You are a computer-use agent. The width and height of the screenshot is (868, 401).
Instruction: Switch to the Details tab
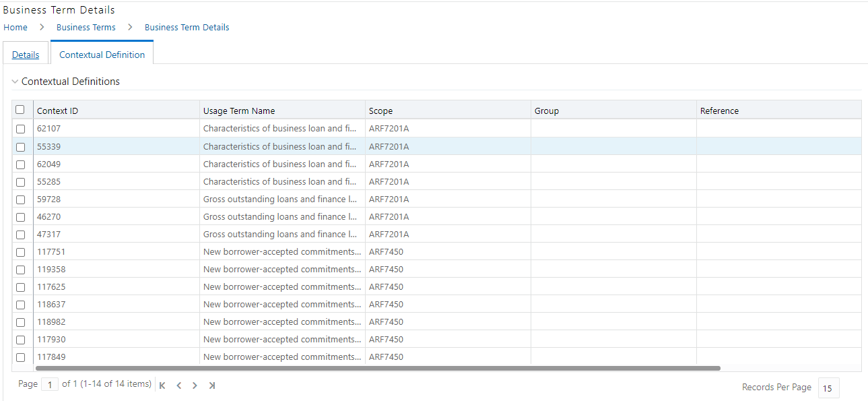pos(25,54)
